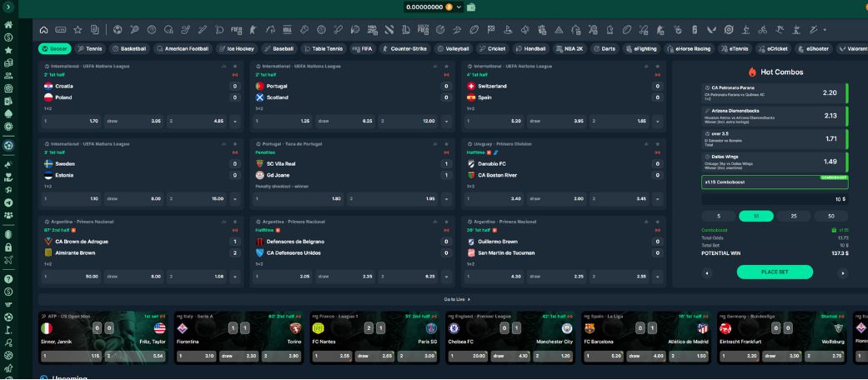Open the wallet icon in top bar
The image size is (868, 380).
coord(471,7)
